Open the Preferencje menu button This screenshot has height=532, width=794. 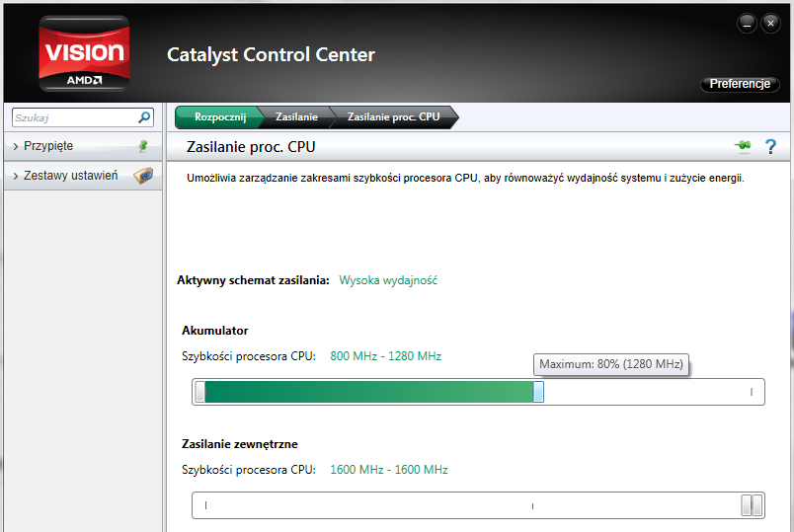click(x=740, y=84)
